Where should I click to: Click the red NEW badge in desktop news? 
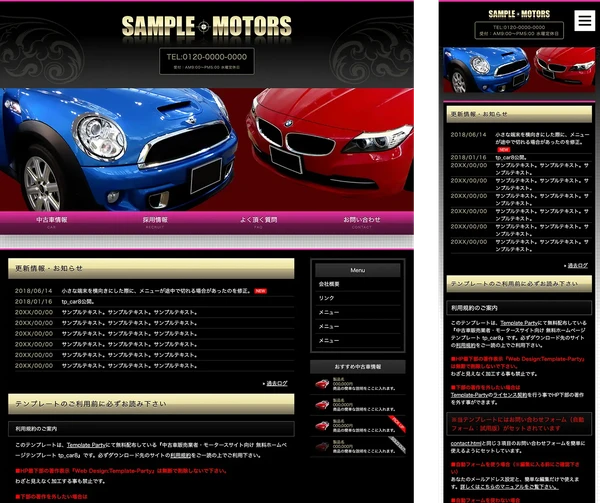coord(261,291)
